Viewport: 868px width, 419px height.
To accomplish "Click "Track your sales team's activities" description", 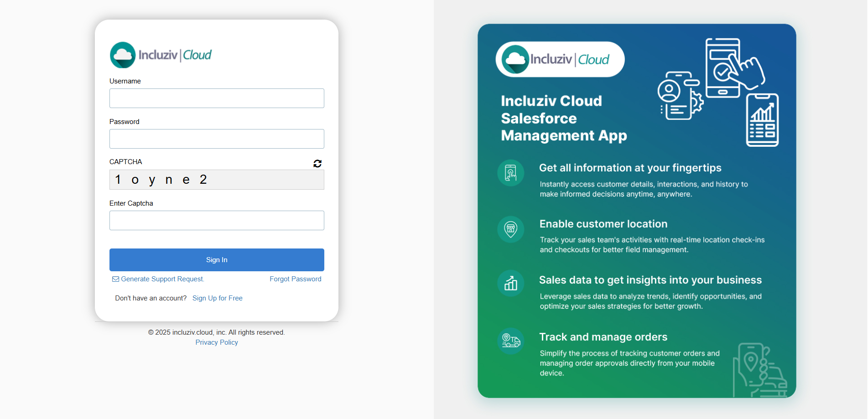I will (x=652, y=245).
